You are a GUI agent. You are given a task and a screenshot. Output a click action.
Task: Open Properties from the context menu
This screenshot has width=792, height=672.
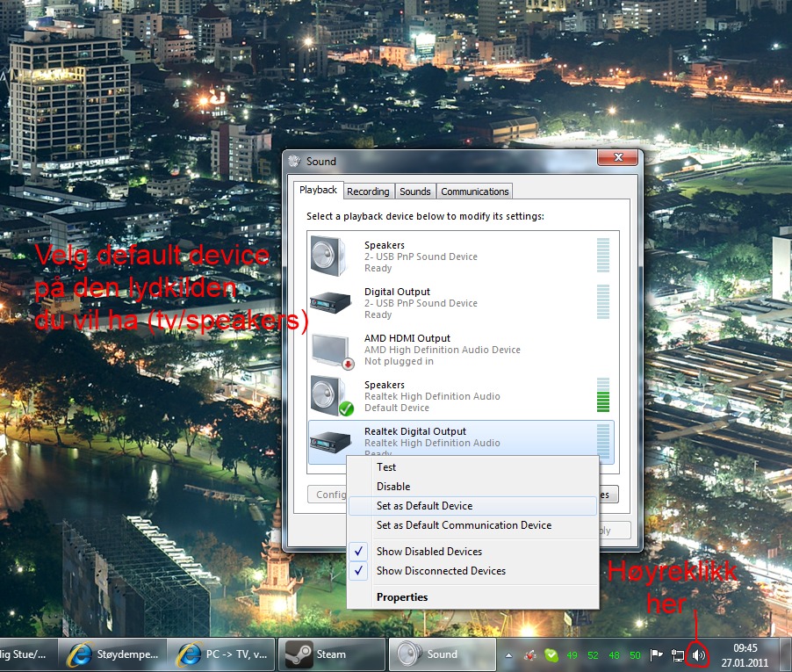pyautogui.click(x=472, y=597)
